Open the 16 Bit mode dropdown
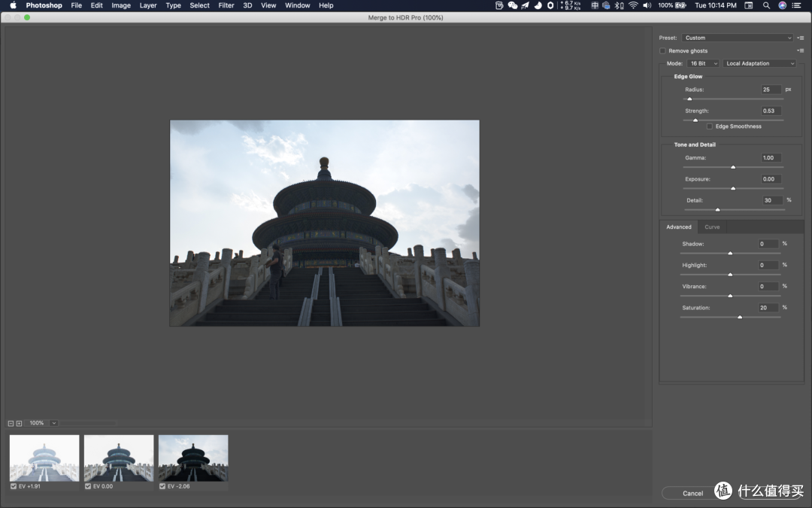Image resolution: width=812 pixels, height=508 pixels. coord(703,63)
